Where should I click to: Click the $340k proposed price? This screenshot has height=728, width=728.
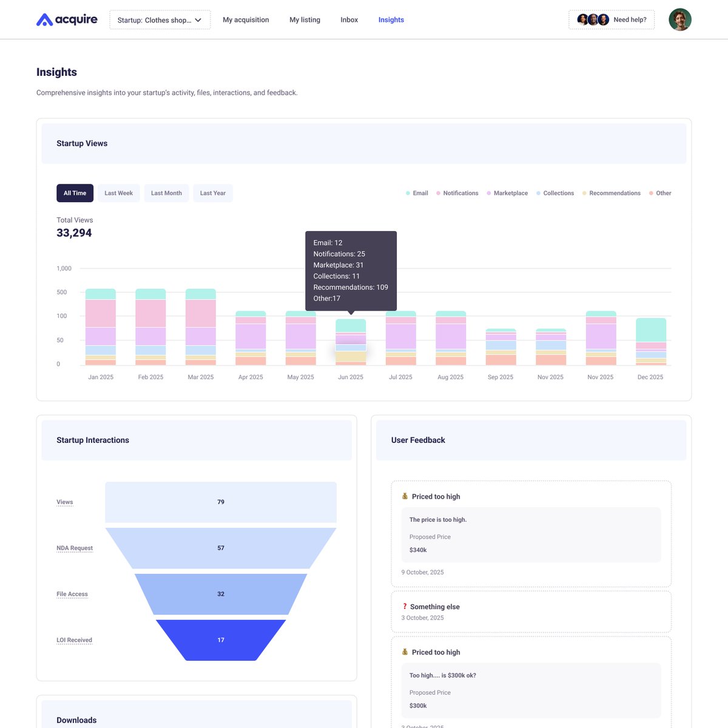418,550
